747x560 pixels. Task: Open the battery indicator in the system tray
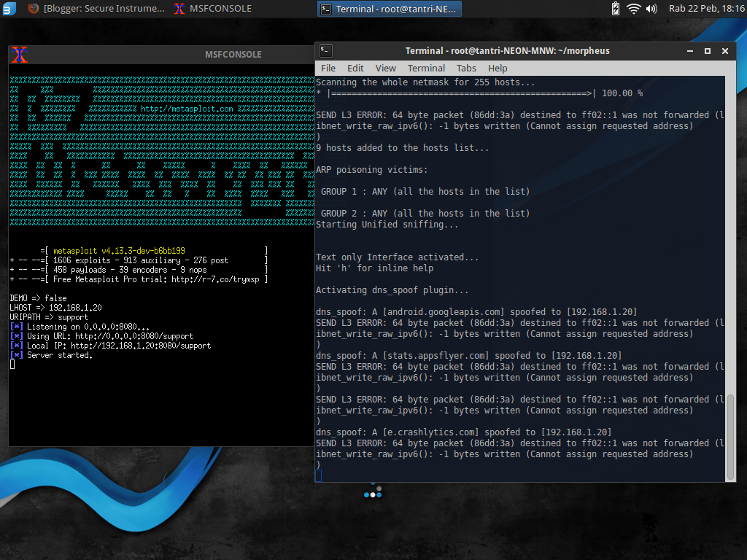pyautogui.click(x=616, y=9)
